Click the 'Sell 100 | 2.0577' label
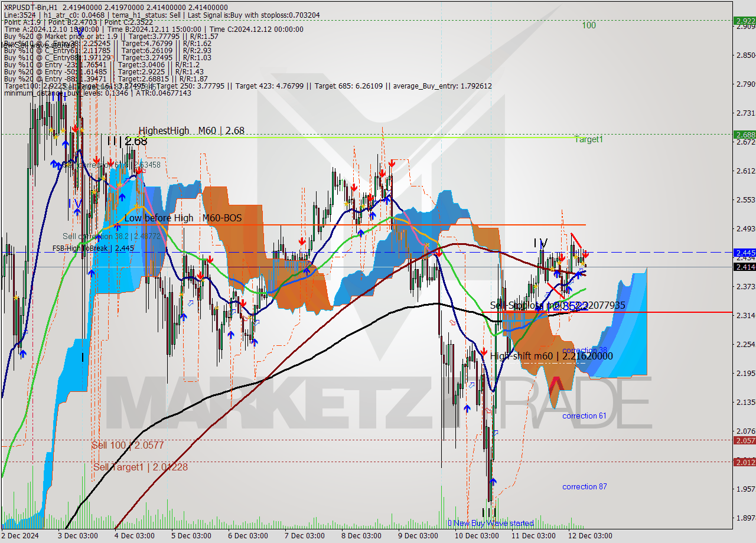This screenshot has width=756, height=543. coord(128,445)
